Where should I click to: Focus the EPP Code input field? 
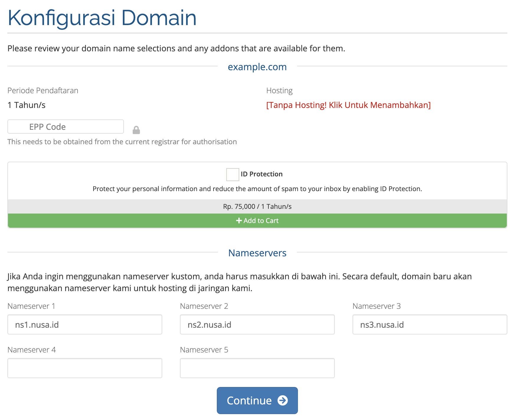coord(65,127)
